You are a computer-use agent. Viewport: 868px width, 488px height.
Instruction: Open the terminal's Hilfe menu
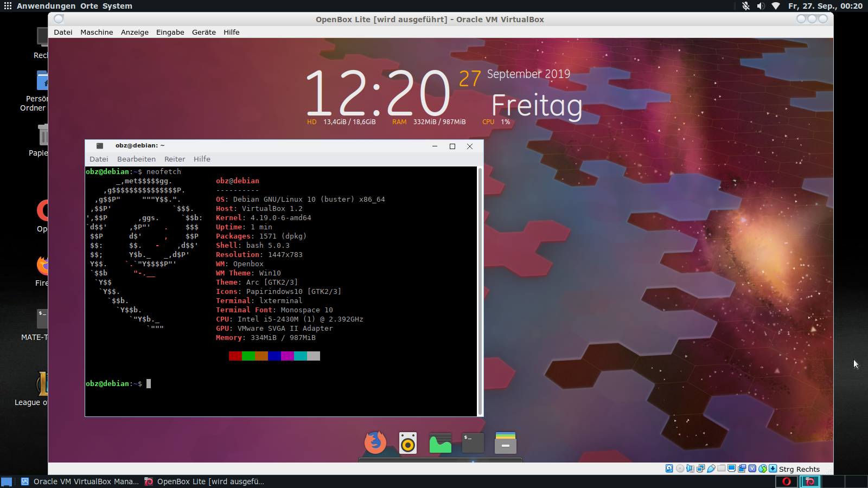pyautogui.click(x=202, y=159)
